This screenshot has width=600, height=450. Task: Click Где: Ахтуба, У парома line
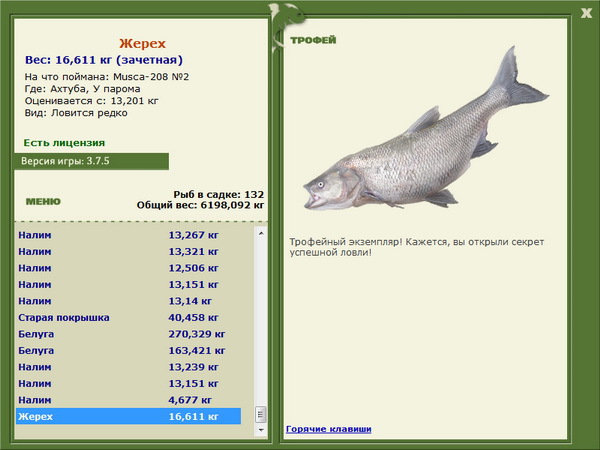[x=83, y=89]
